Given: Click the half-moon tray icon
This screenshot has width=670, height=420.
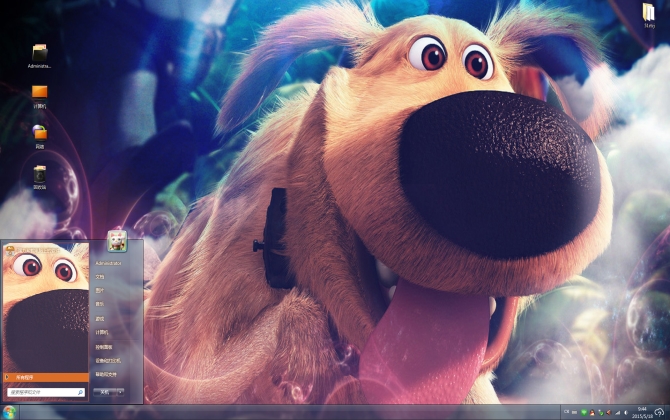Looking at the screenshot, I should (x=626, y=413).
